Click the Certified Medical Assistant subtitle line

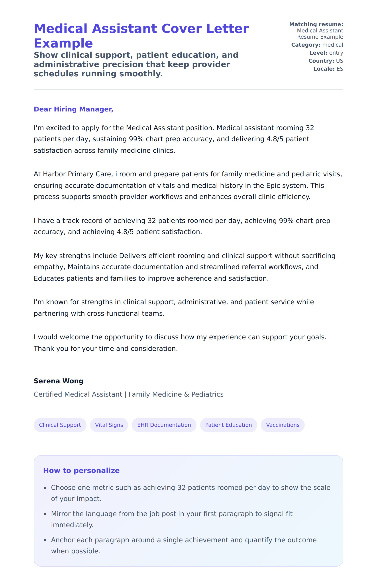point(129,394)
